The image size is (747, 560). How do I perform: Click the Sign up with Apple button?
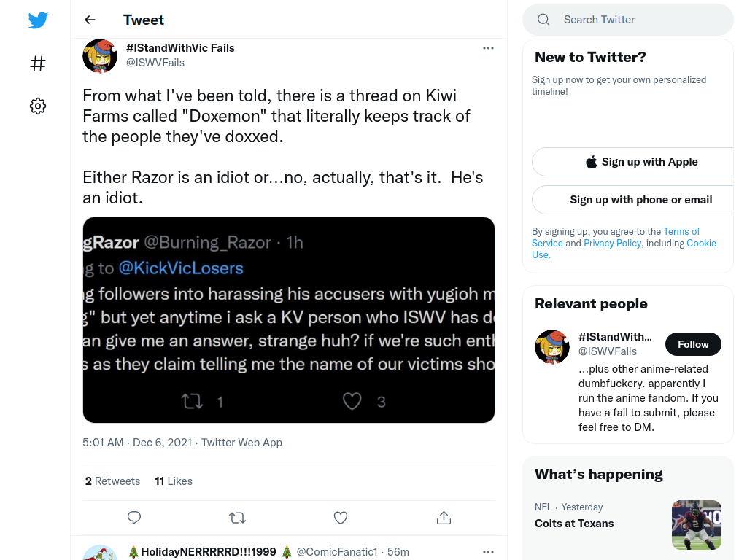tap(641, 162)
